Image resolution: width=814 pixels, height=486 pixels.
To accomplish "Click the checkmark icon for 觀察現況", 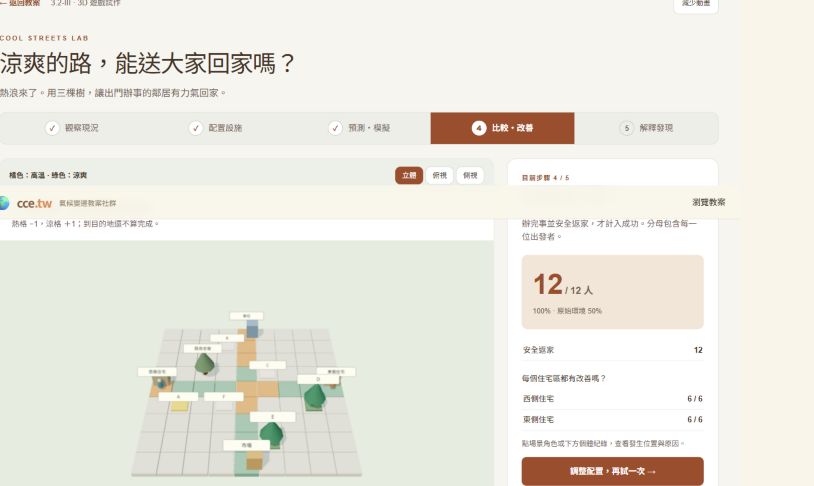I will (x=52, y=128).
